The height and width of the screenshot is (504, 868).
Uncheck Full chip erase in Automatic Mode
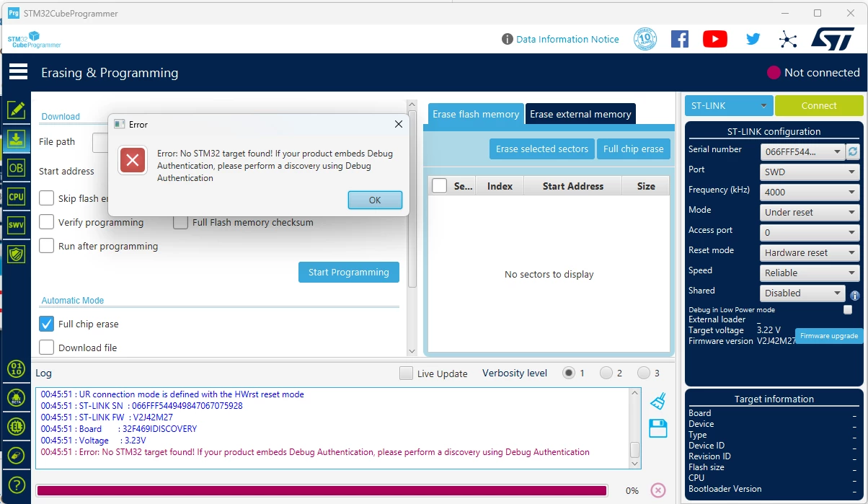46,324
